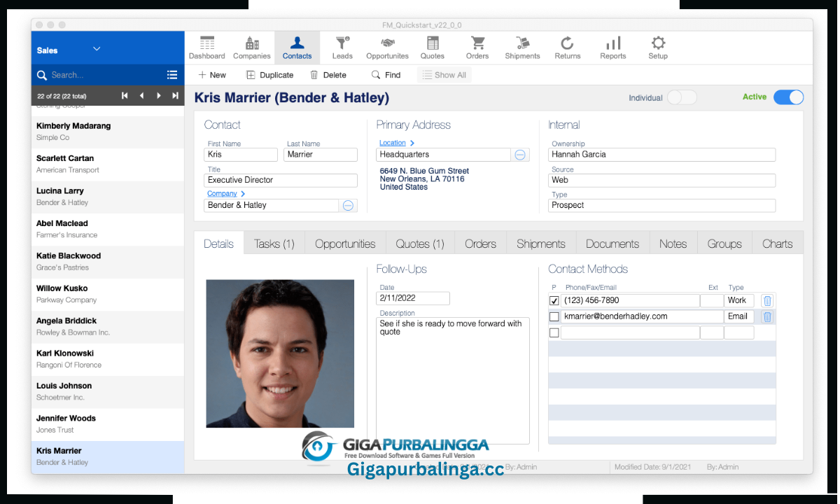Screen dimensions: 840x504
Task: Open the Shipments module
Action: pyautogui.click(x=522, y=48)
